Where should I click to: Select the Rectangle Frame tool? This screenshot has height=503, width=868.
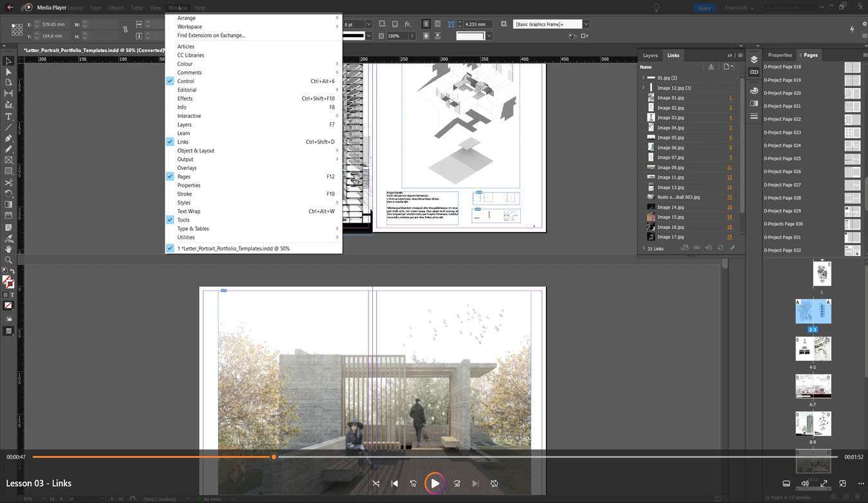coord(8,160)
